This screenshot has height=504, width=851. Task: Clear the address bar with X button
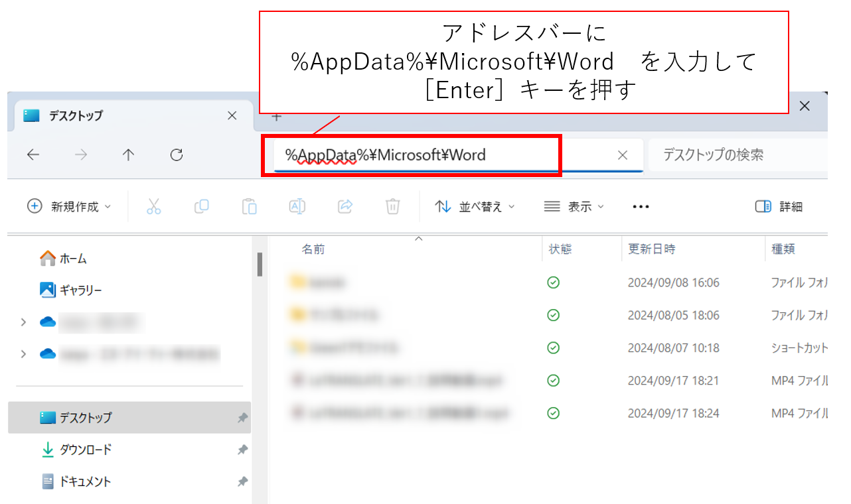[x=622, y=155]
